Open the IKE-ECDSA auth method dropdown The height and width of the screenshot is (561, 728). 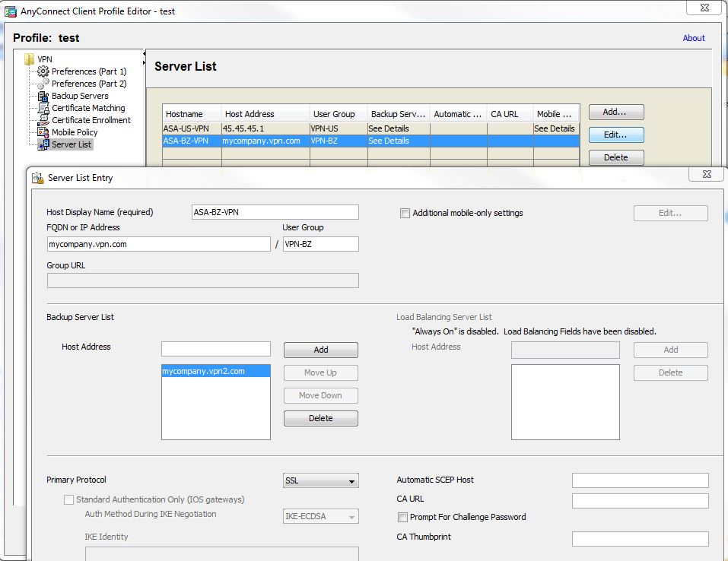click(321, 516)
